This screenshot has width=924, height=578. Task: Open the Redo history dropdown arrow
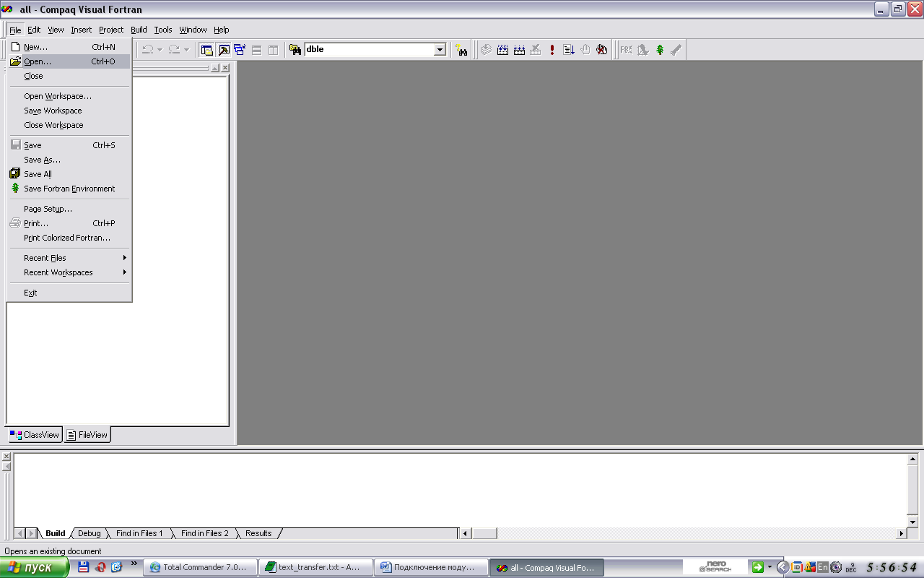click(x=186, y=50)
